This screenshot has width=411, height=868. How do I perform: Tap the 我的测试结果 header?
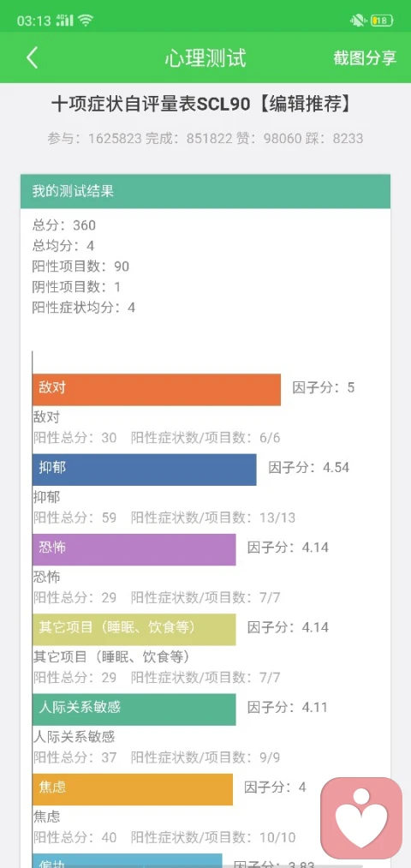point(205,192)
